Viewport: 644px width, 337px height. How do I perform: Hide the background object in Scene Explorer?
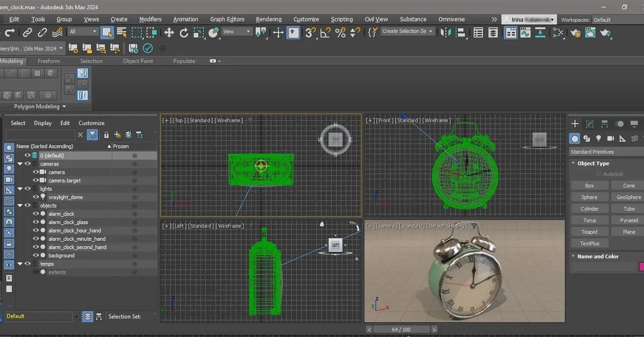36,256
